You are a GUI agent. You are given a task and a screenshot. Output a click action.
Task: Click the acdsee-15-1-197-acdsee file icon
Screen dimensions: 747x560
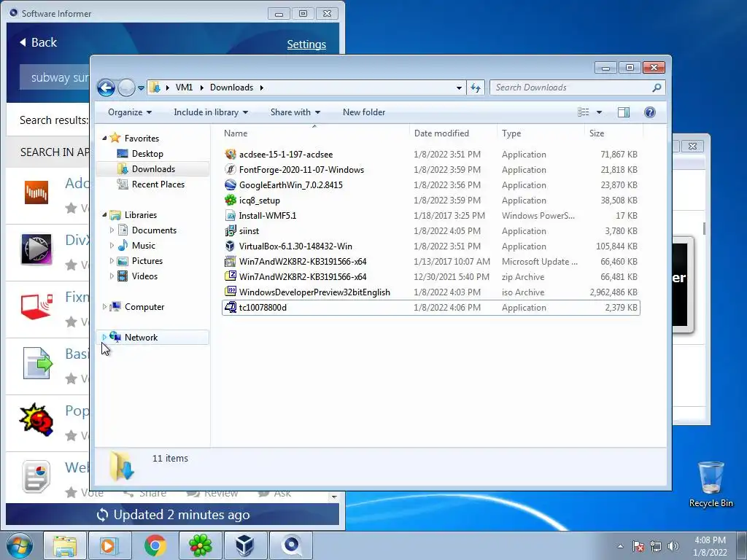coord(231,155)
